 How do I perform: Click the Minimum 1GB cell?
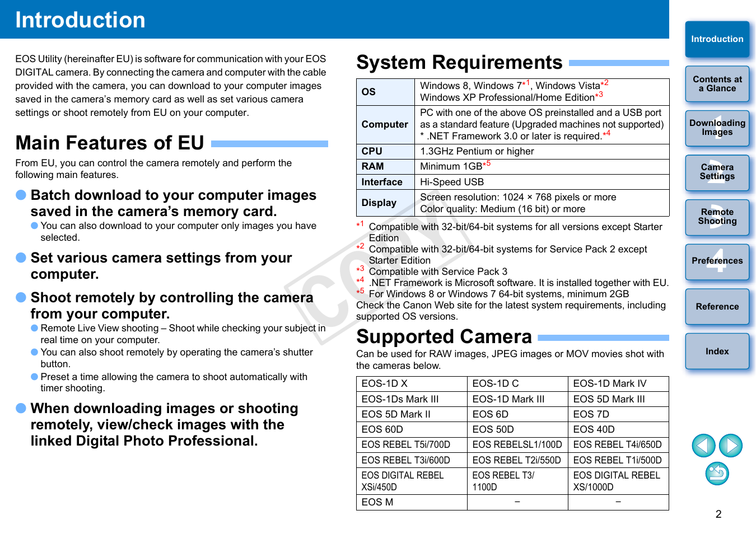coord(542,167)
